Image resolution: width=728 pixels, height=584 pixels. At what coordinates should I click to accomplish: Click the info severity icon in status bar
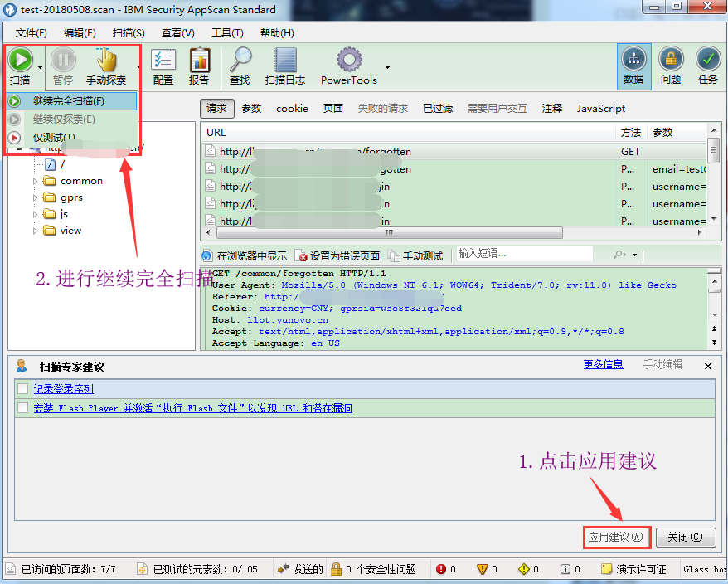(565, 569)
